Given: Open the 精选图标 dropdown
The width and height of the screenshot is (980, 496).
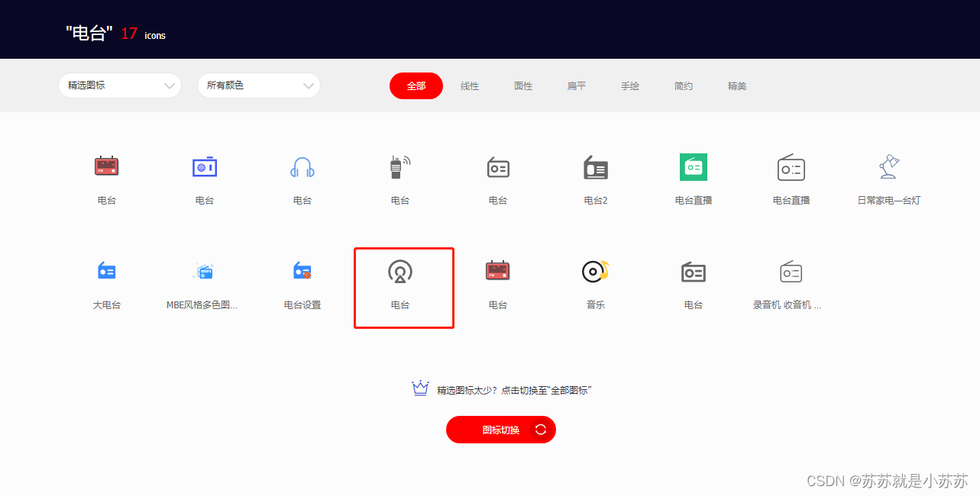Looking at the screenshot, I should (120, 85).
